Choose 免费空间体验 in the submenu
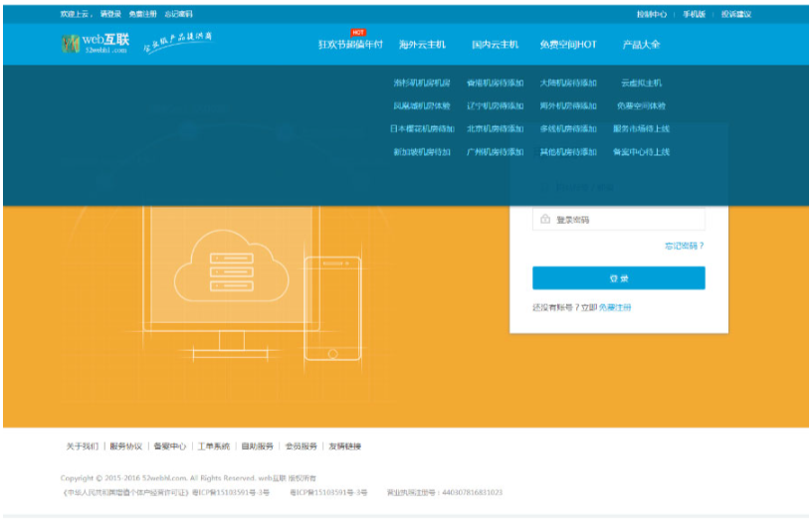The height and width of the screenshot is (529, 812). coord(641,105)
